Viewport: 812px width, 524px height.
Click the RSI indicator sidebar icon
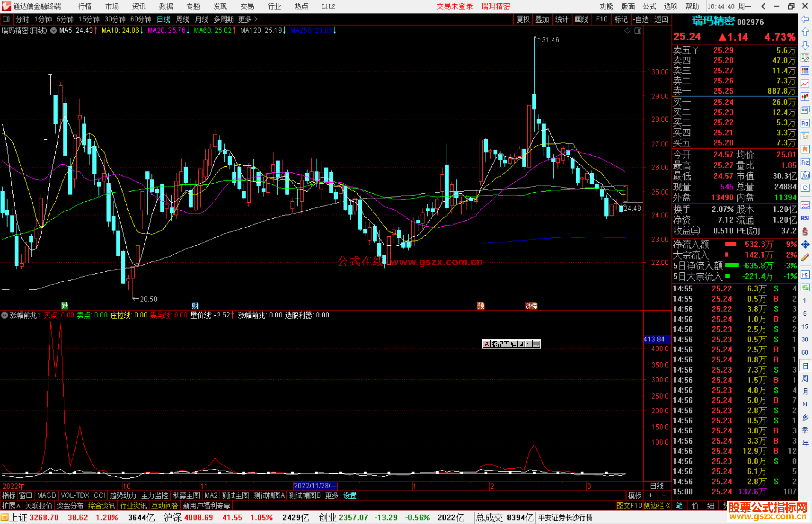click(805, 218)
